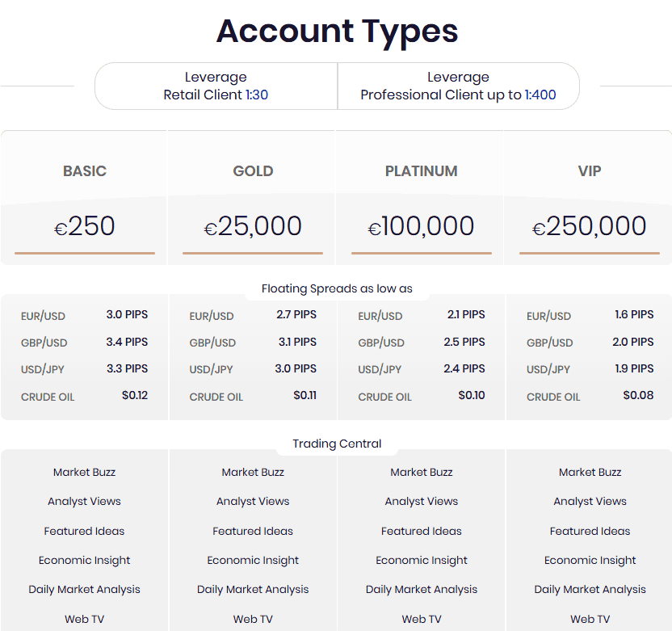
Task: Click CRUDE OIL spread in VIP column
Action: [590, 396]
